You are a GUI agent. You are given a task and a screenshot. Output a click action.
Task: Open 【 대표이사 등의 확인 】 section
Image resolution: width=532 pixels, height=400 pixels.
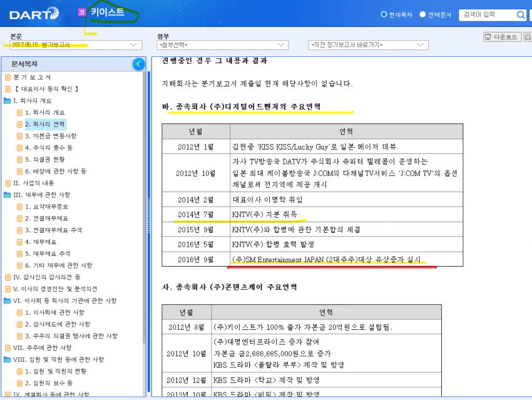pos(46,90)
